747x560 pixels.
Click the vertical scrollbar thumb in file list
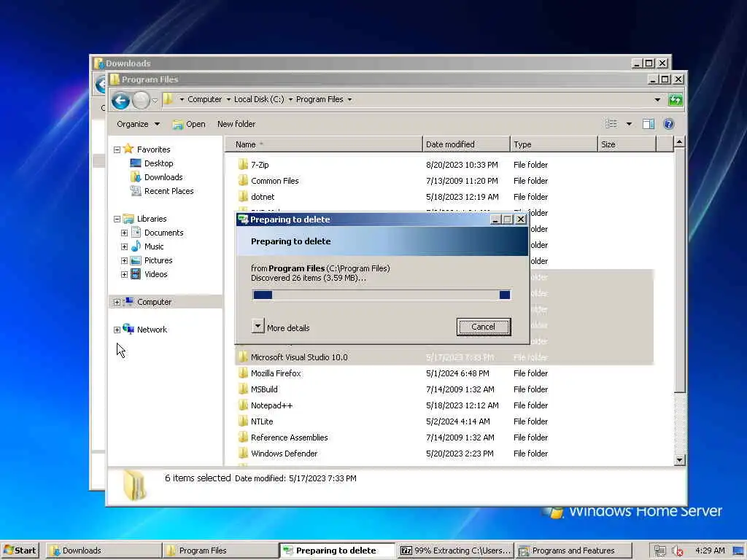679,270
